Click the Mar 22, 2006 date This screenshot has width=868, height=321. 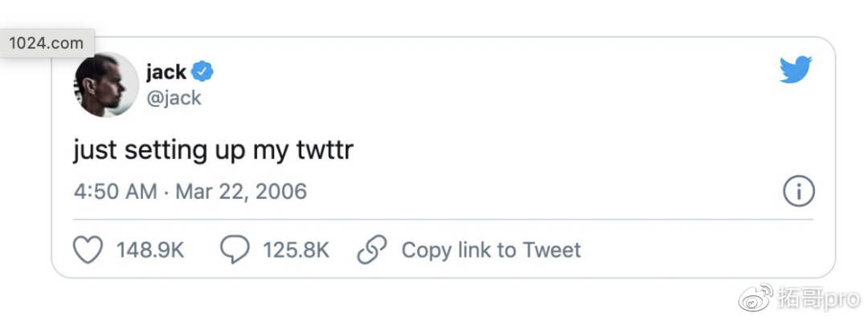(241, 192)
